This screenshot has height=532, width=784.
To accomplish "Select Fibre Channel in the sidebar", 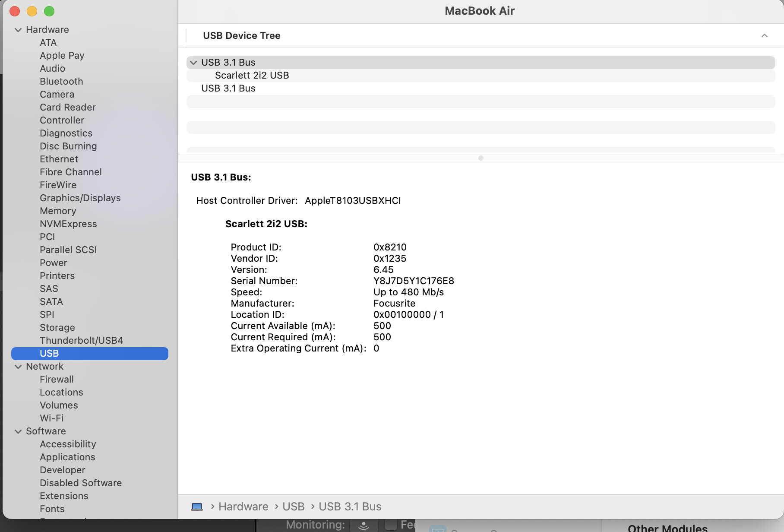I will pos(71,172).
